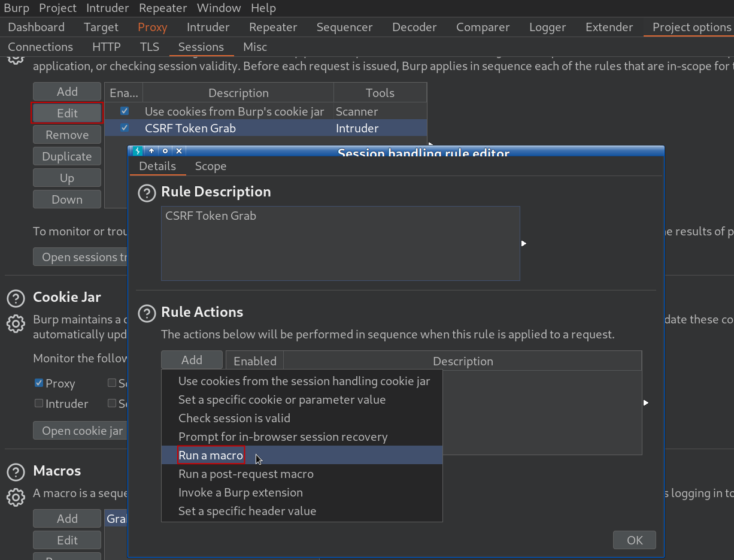This screenshot has height=560, width=734.
Task: Choose 'Prompt for in-browser session recovery'
Action: point(302,437)
